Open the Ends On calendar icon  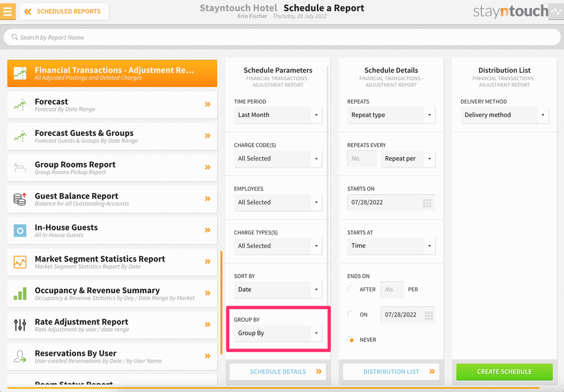pos(429,315)
